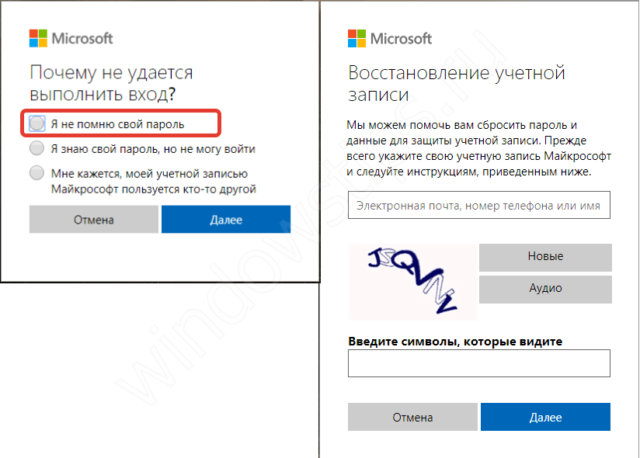Click 'Майкрософт пользуется кто-то другой' label text
Screen dimensions: 640x458
(153, 189)
